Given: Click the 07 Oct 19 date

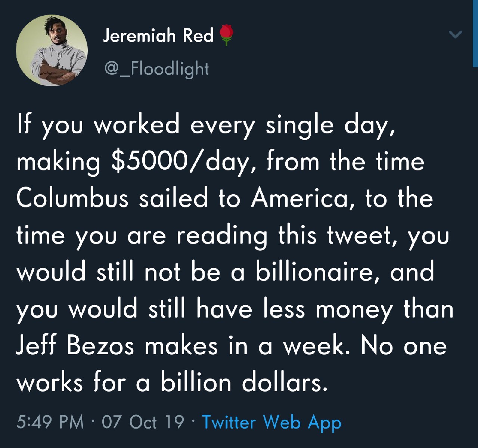Looking at the screenshot, I should (143, 422).
